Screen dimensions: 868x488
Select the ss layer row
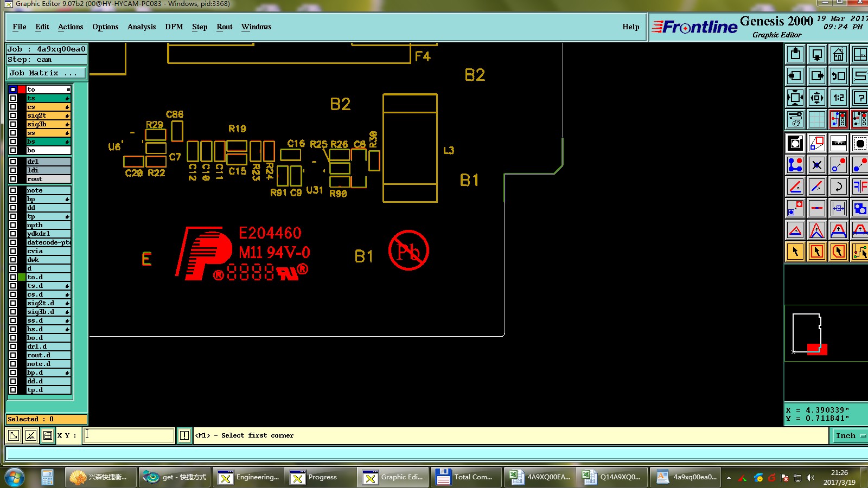pos(49,133)
